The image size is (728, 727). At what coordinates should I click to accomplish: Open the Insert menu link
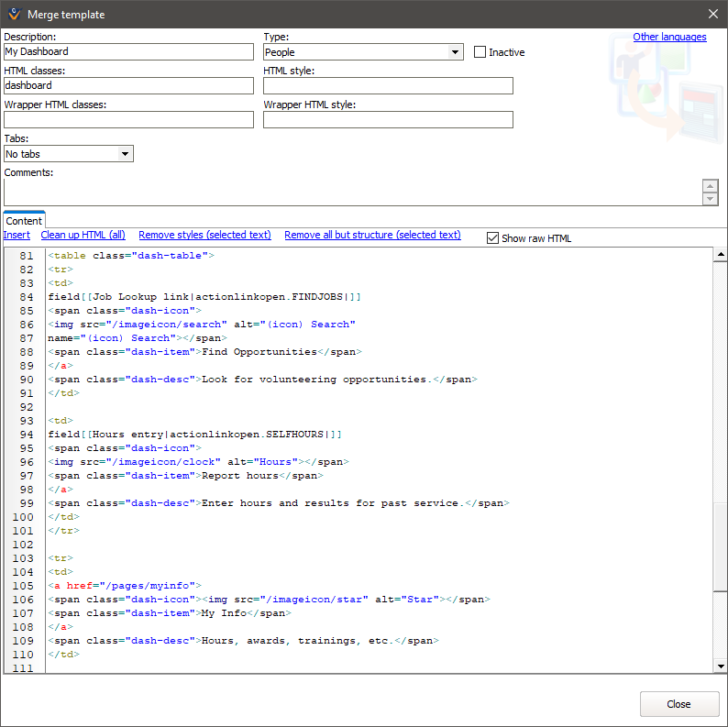pyautogui.click(x=17, y=235)
